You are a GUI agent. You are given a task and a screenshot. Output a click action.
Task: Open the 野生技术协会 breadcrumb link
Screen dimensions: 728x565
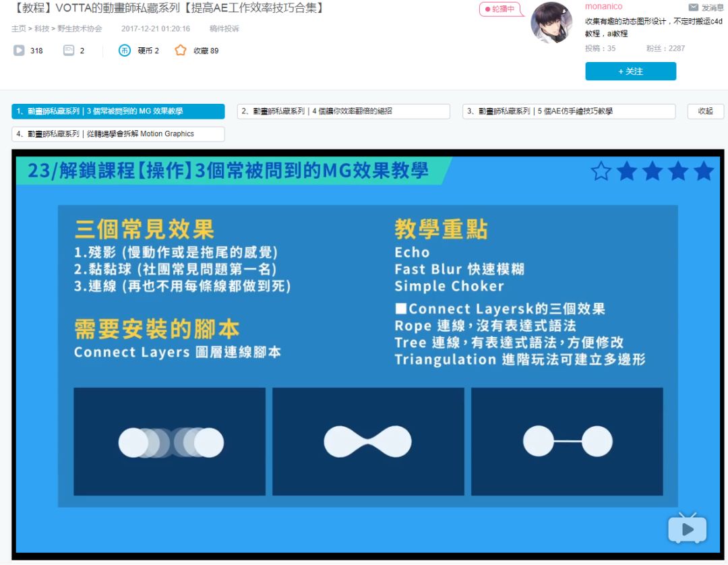[80, 28]
